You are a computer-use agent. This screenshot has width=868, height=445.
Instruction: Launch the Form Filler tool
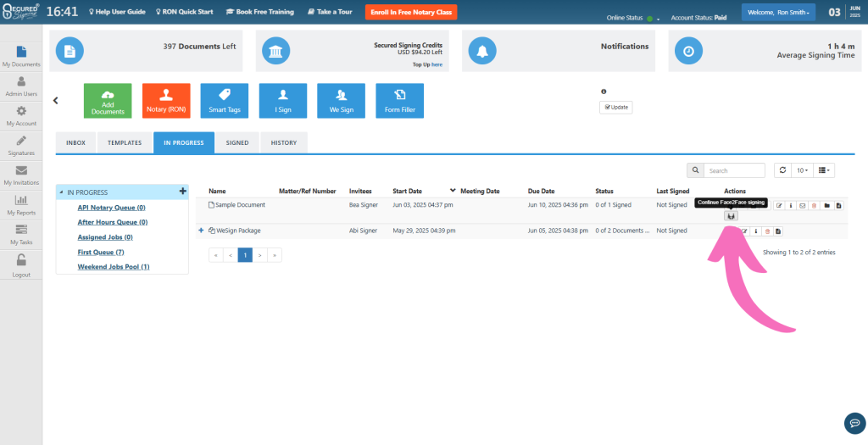[x=399, y=100]
